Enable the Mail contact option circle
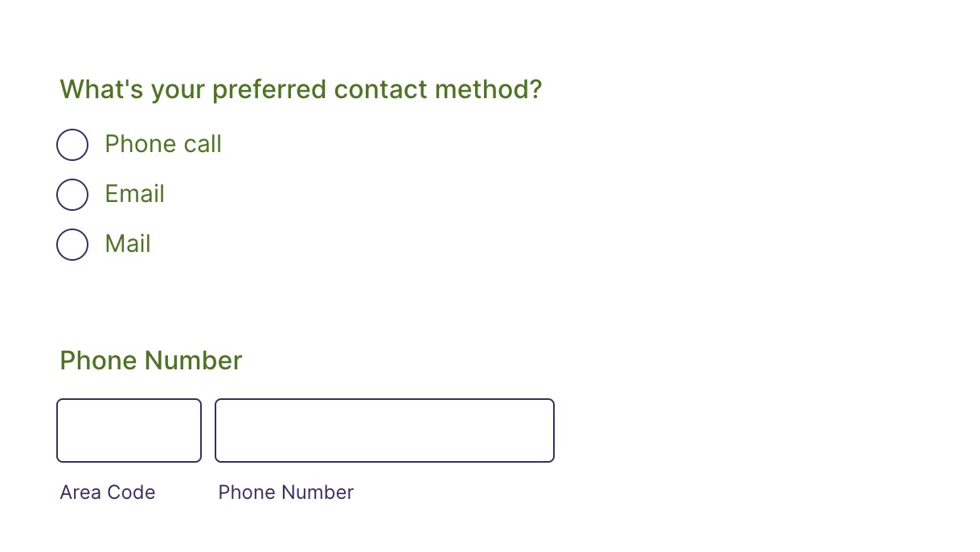The width and height of the screenshot is (980, 552). pyautogui.click(x=72, y=245)
